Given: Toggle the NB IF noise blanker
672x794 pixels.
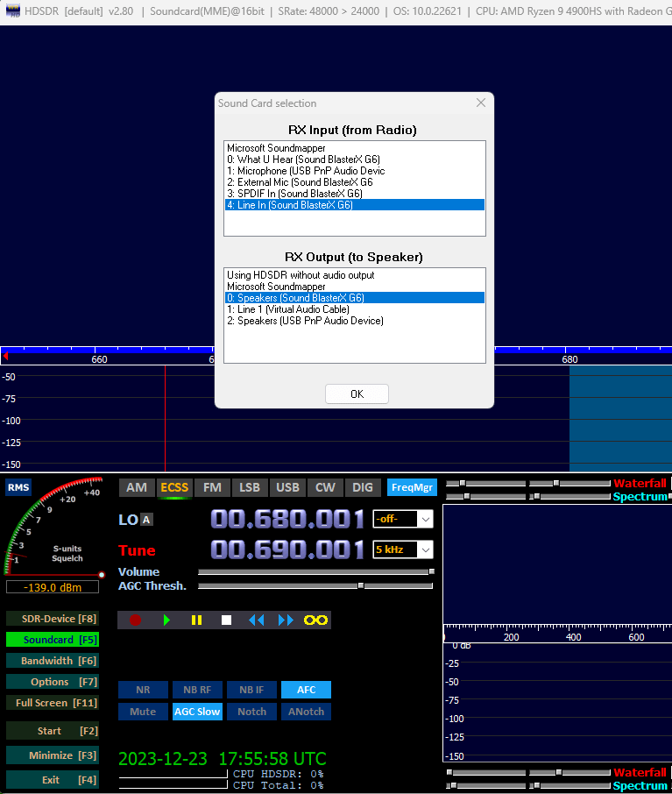Looking at the screenshot, I should 251,690.
